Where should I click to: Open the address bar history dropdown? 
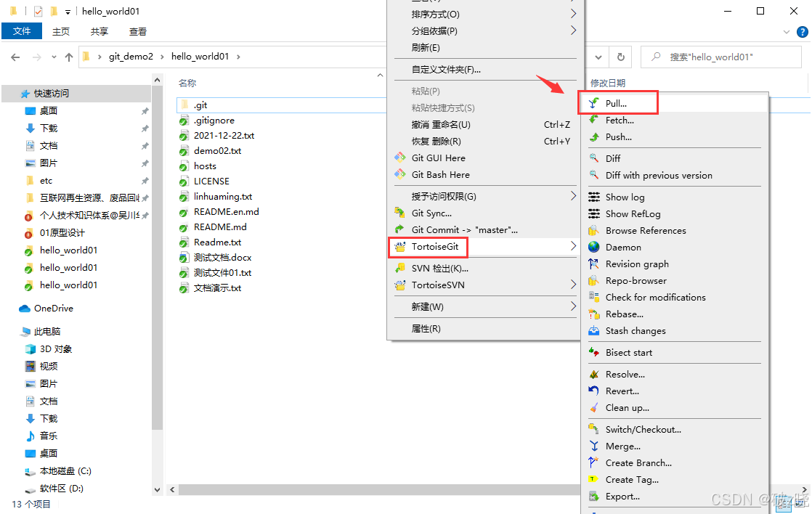tap(598, 57)
